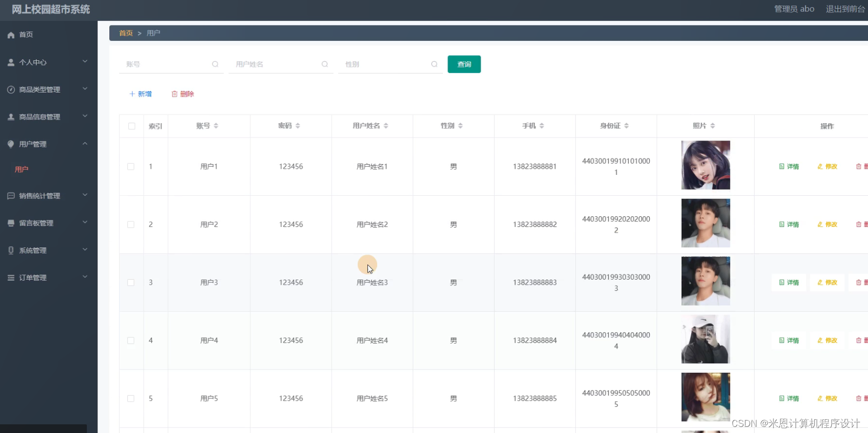Image resolution: width=868 pixels, height=433 pixels.
Task: Sort by 身份证 column arrows
Action: click(626, 126)
